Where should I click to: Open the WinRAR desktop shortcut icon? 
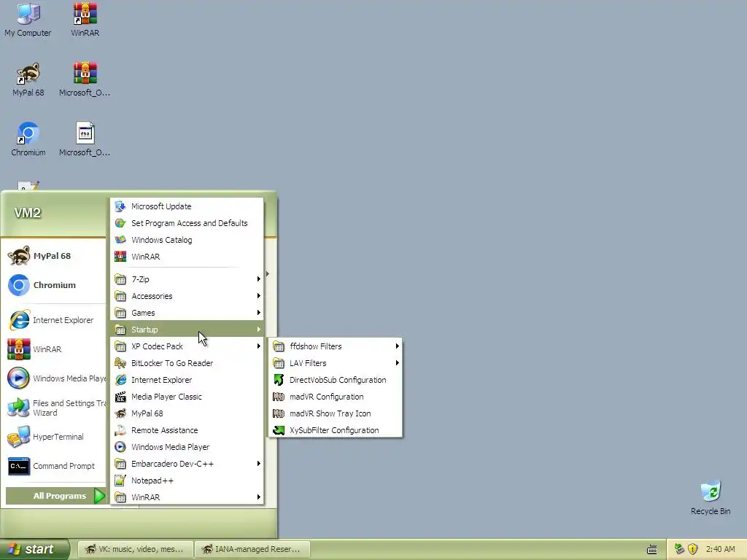point(85,20)
